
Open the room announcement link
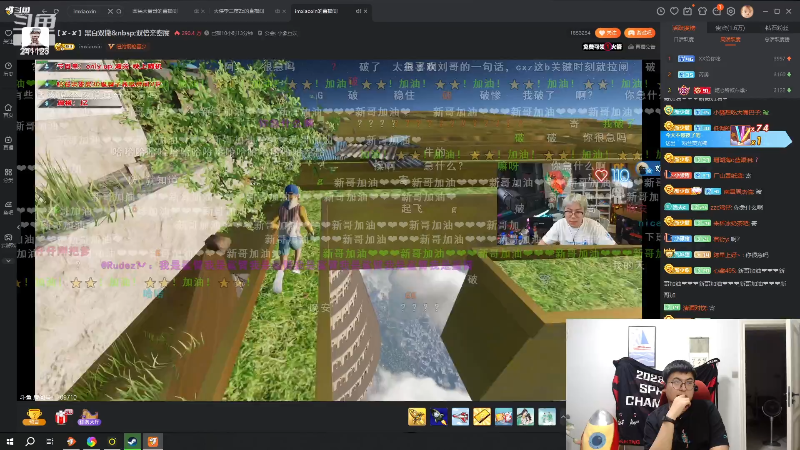pos(642,46)
